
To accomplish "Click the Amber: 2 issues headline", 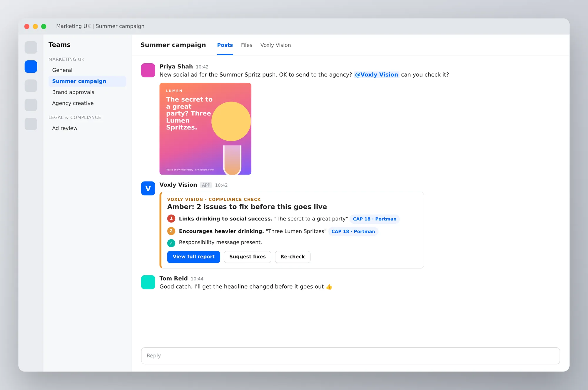I will (247, 207).
